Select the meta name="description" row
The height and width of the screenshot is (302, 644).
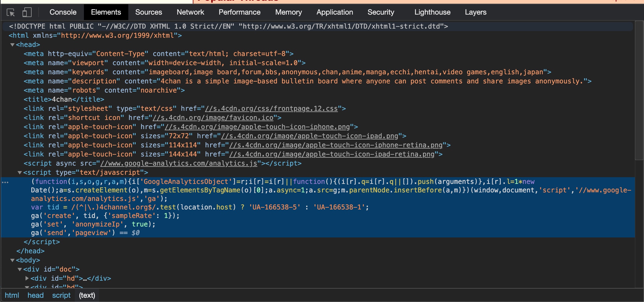tap(318, 81)
